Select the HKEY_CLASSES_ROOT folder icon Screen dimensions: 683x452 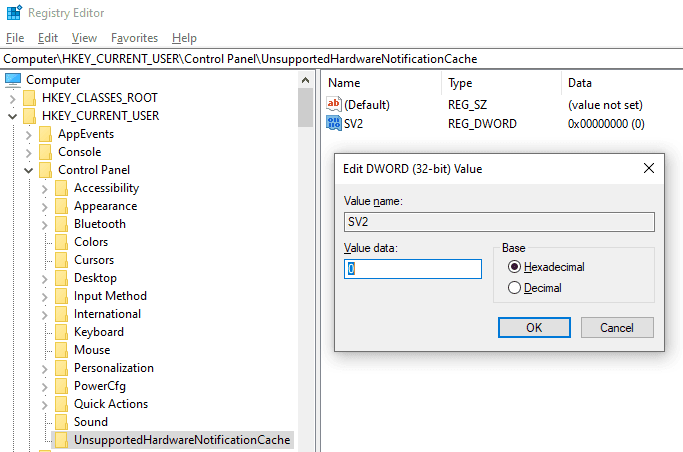(x=30, y=98)
